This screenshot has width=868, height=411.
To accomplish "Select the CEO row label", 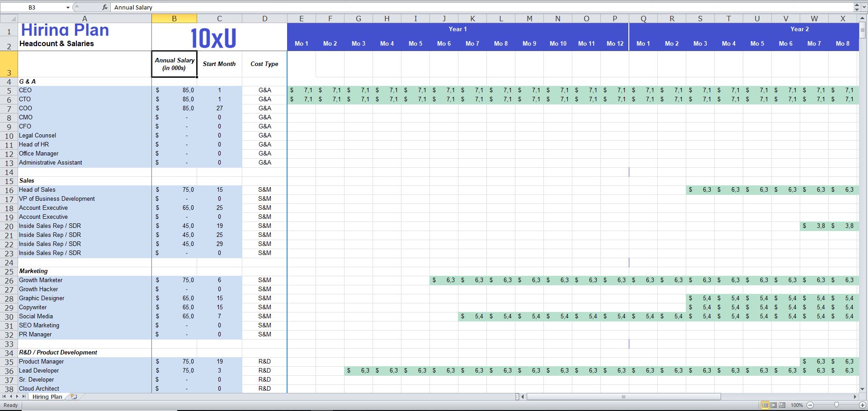I will tap(85, 90).
